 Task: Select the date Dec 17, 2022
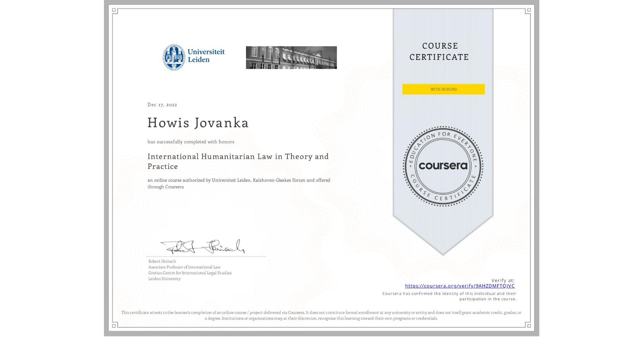162,105
